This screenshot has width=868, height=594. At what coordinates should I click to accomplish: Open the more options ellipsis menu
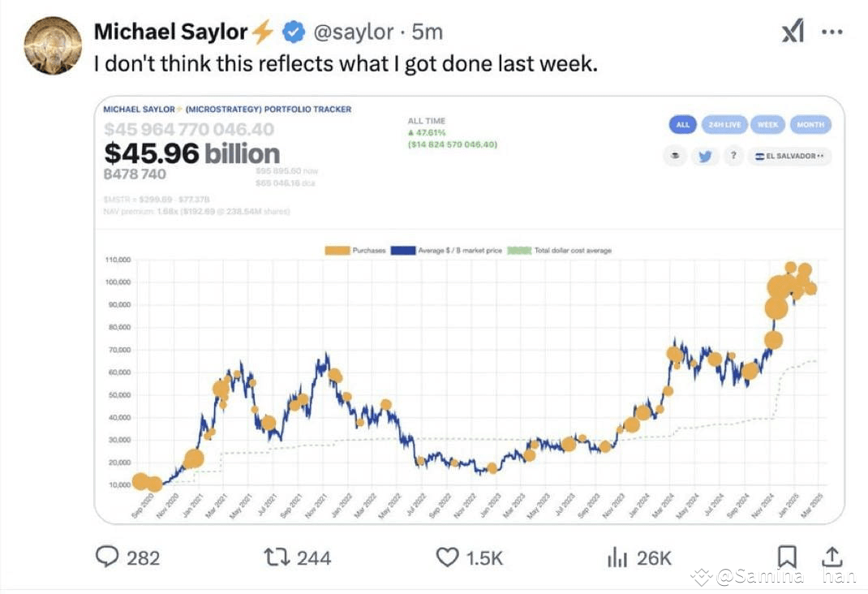[x=833, y=31]
